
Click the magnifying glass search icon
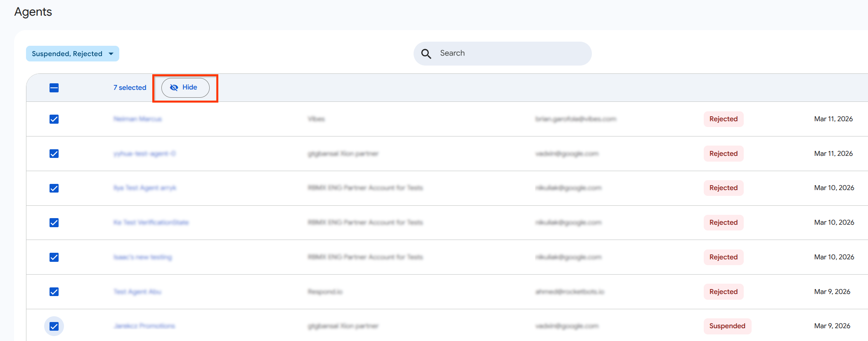[426, 54]
